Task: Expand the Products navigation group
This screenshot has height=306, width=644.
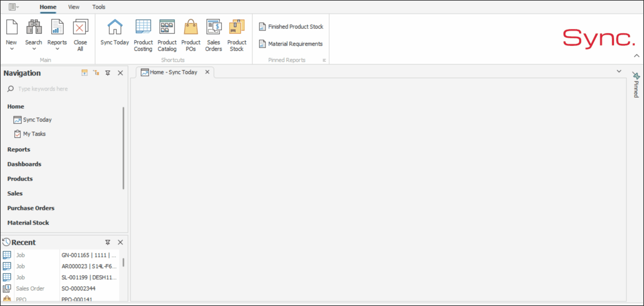Action: [x=20, y=179]
